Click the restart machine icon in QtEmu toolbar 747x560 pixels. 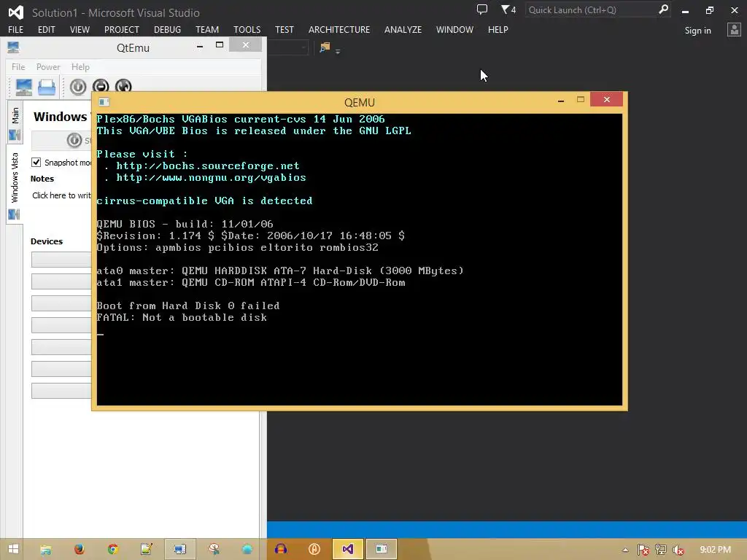click(123, 86)
